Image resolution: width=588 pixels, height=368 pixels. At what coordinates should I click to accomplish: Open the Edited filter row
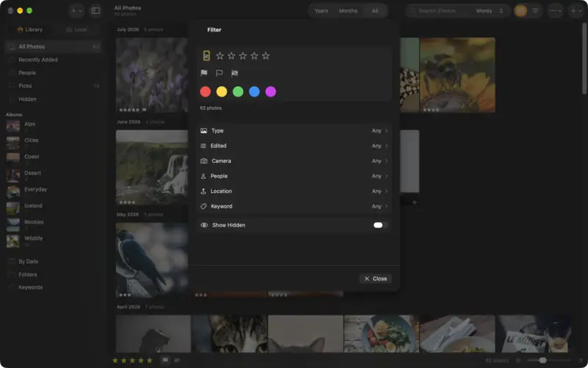pos(294,146)
